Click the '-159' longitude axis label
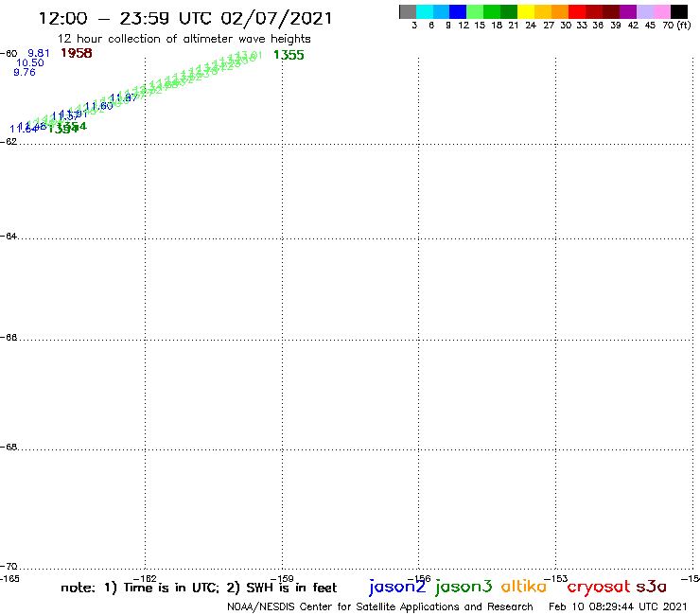700x615 pixels. click(x=282, y=579)
